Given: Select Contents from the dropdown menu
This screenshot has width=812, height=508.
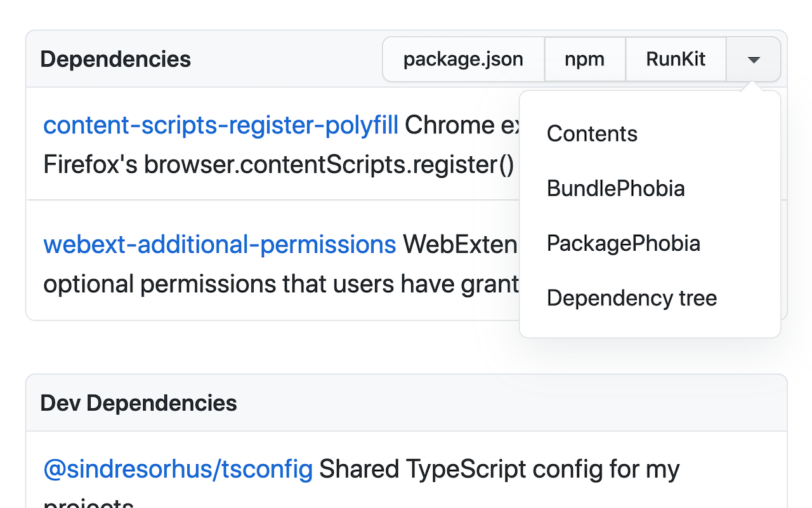Looking at the screenshot, I should click(x=591, y=133).
